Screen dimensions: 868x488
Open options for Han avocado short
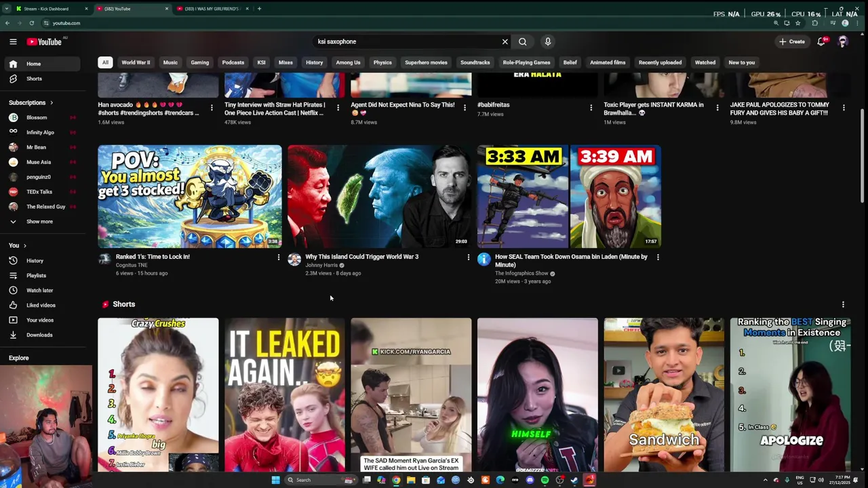click(x=212, y=108)
